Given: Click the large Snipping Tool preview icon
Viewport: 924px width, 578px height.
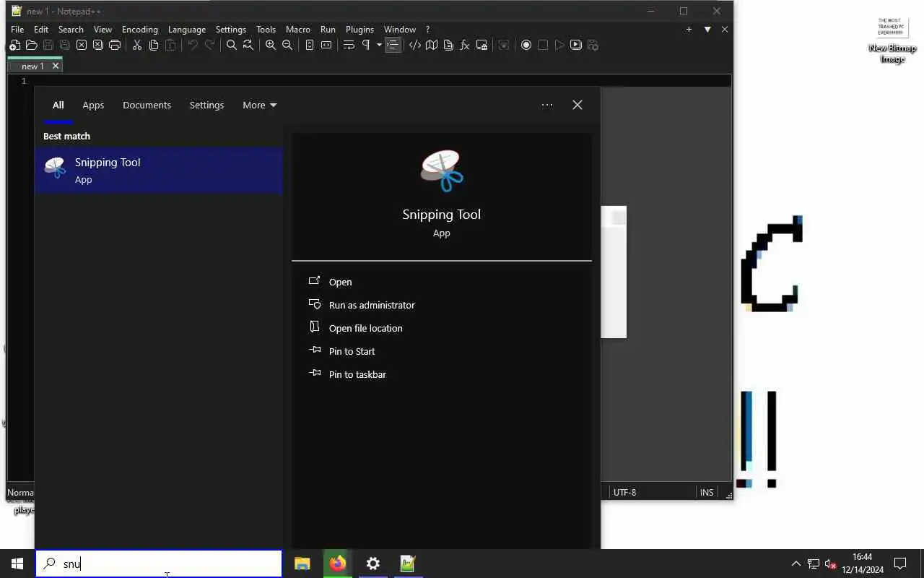Looking at the screenshot, I should click(x=442, y=171).
